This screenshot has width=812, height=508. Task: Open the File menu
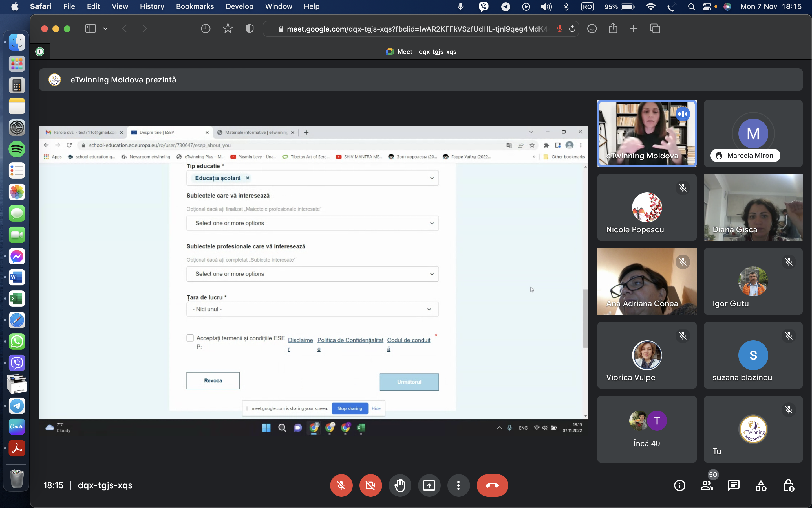(x=69, y=6)
